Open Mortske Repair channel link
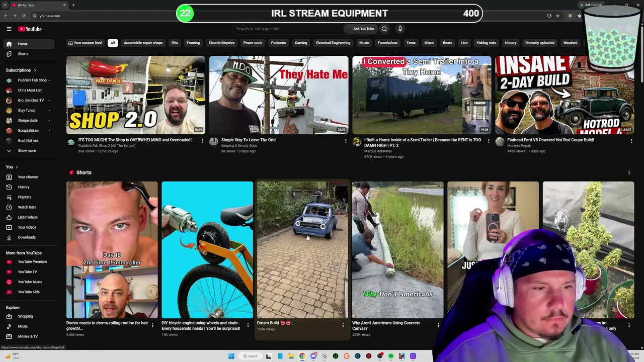The image size is (644, 362). (519, 146)
